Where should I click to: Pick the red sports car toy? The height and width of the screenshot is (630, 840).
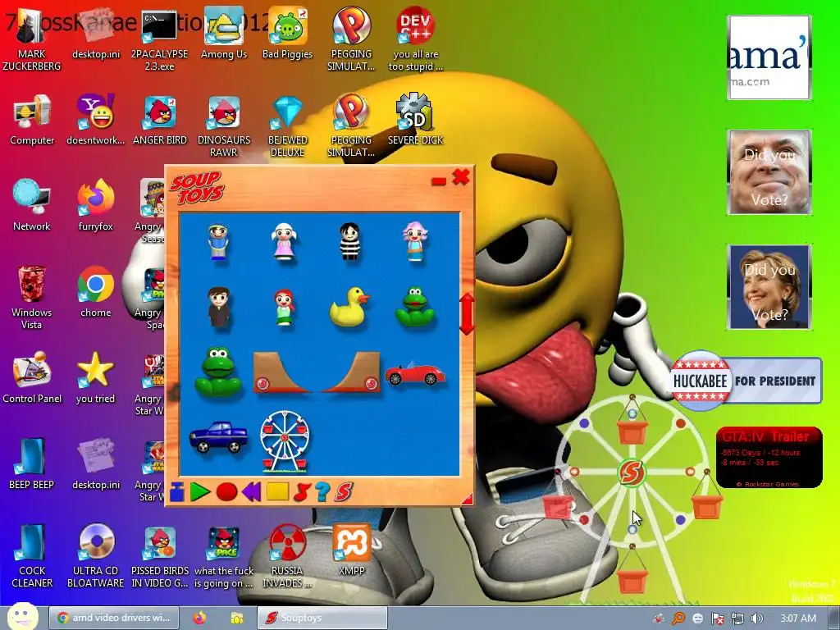[414, 373]
